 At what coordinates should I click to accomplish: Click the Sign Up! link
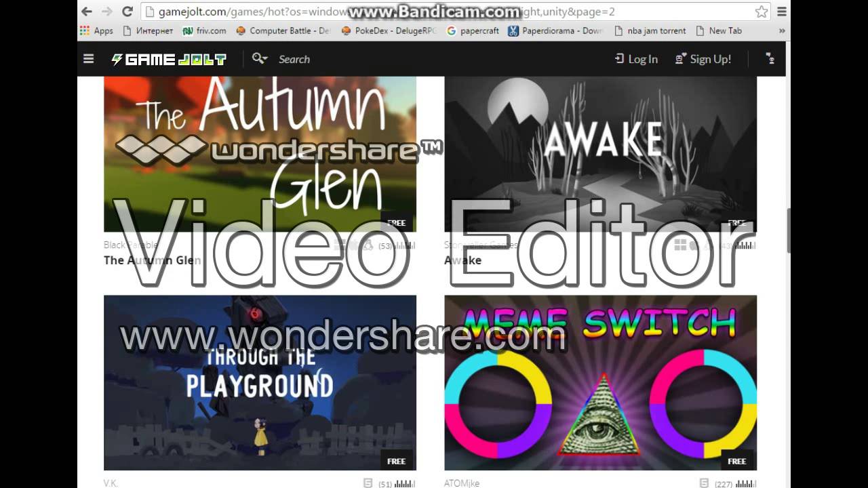point(703,59)
